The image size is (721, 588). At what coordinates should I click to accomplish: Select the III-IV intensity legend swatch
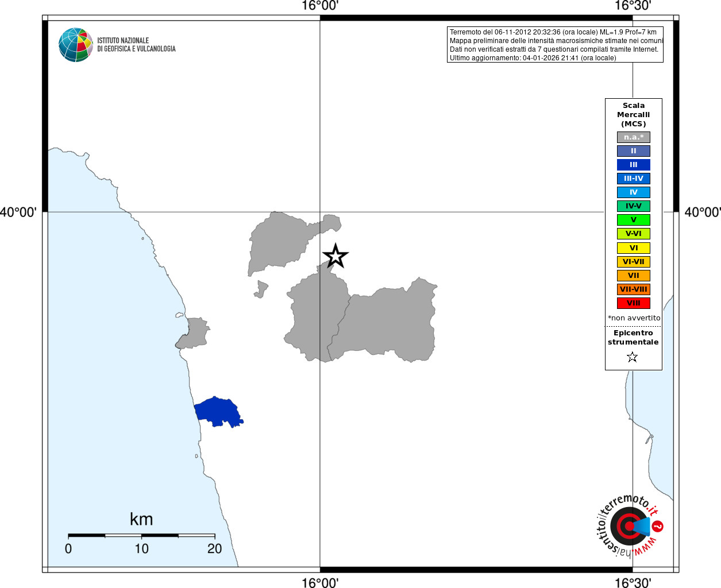coord(633,179)
